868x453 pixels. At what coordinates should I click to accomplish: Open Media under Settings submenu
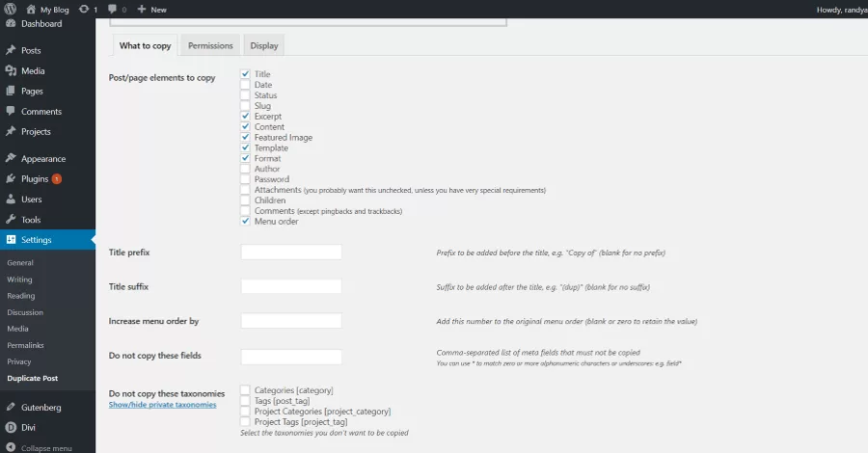(x=17, y=329)
